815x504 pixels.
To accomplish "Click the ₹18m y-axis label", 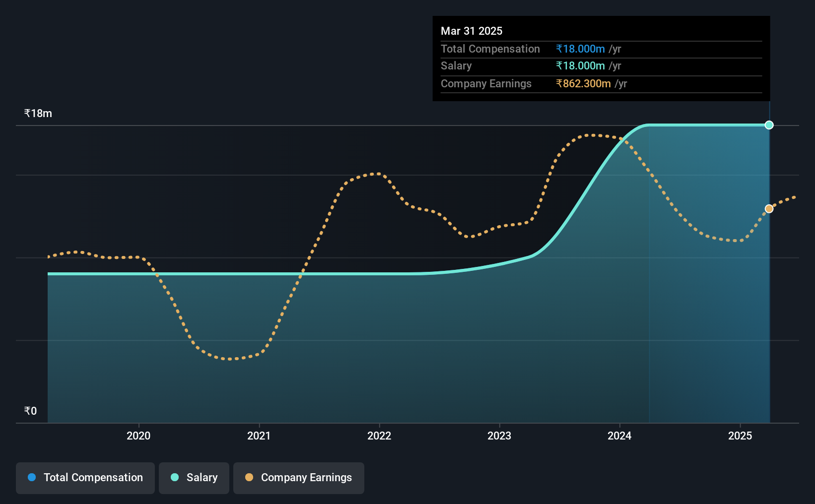I will tap(38, 113).
